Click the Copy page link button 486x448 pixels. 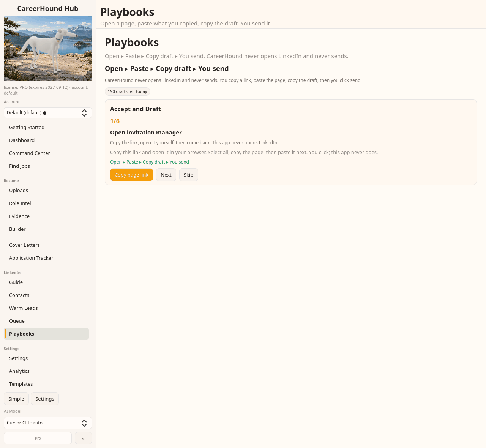pyautogui.click(x=132, y=175)
